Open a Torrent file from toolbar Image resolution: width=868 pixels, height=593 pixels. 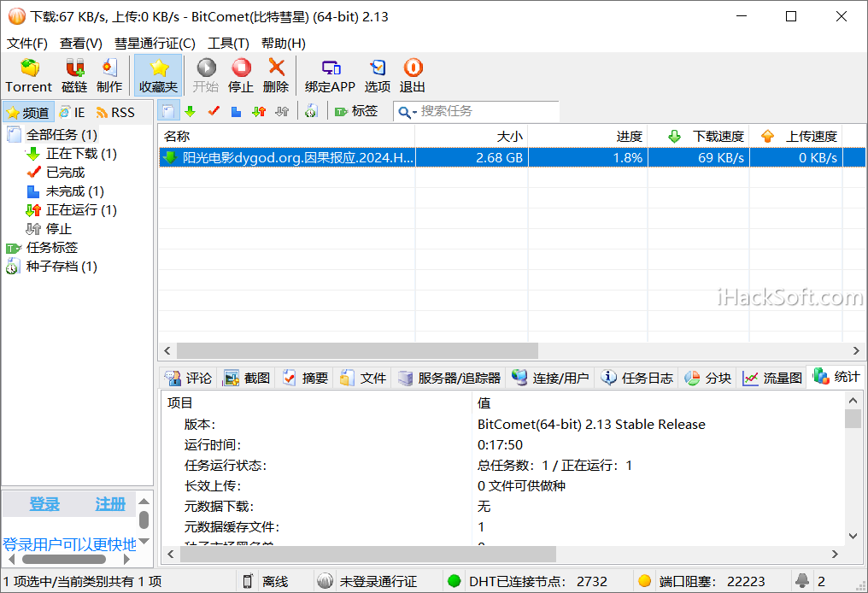(x=29, y=75)
